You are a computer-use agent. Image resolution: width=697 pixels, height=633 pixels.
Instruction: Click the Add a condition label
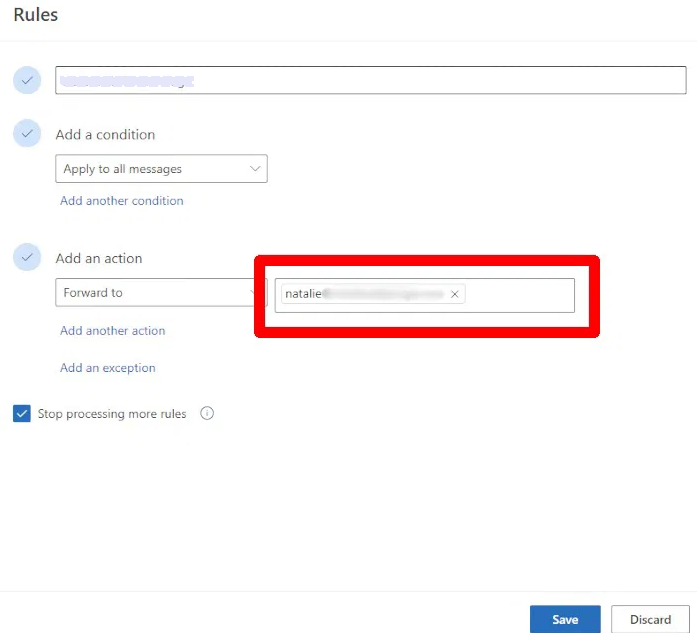pyautogui.click(x=105, y=134)
